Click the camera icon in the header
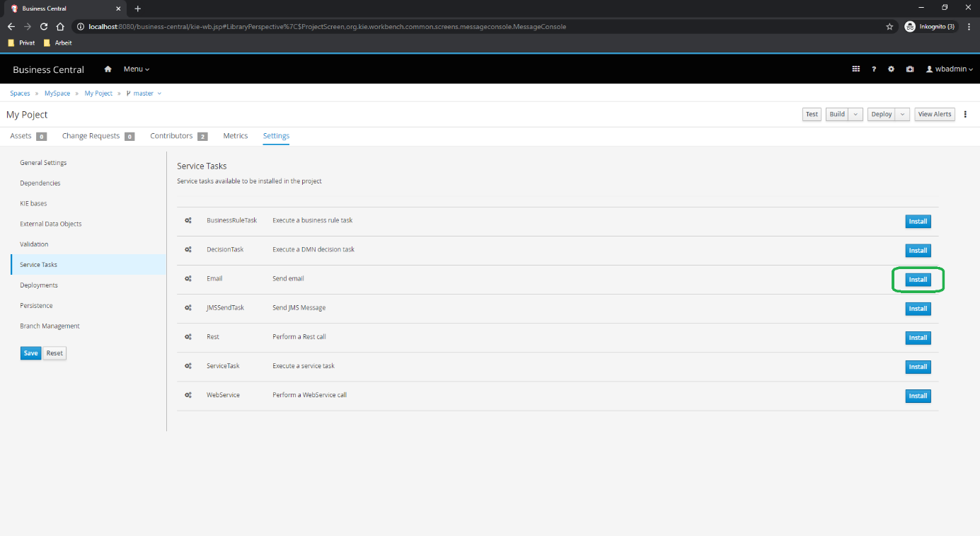This screenshot has height=536, width=980. pyautogui.click(x=910, y=69)
